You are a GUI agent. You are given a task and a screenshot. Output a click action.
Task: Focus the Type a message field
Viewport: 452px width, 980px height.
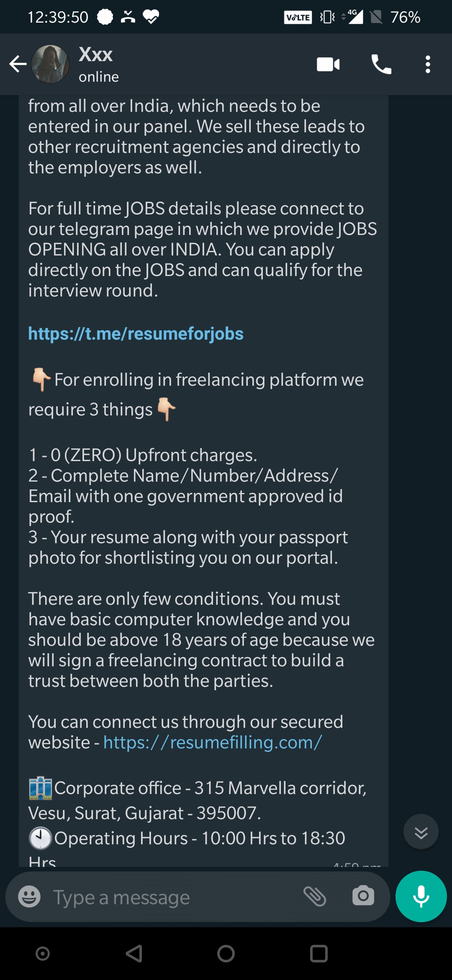(167, 897)
